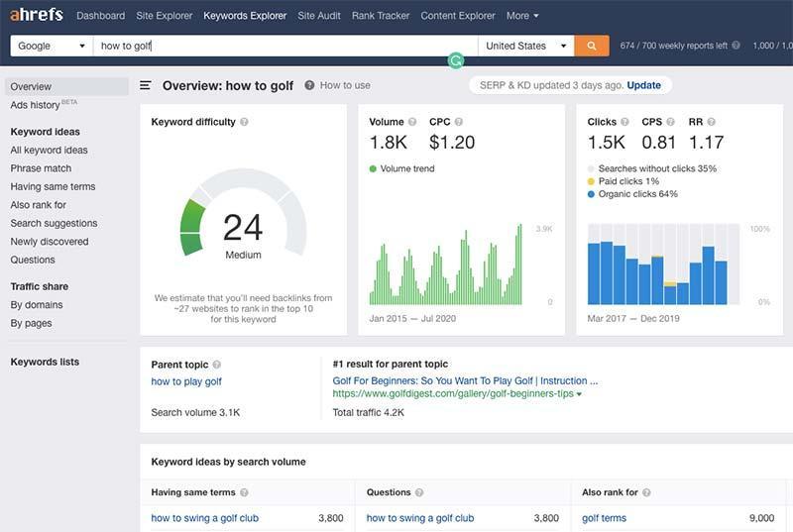Open Dashboard in top navigation
Viewport: 793px width, 532px height.
[x=101, y=16]
